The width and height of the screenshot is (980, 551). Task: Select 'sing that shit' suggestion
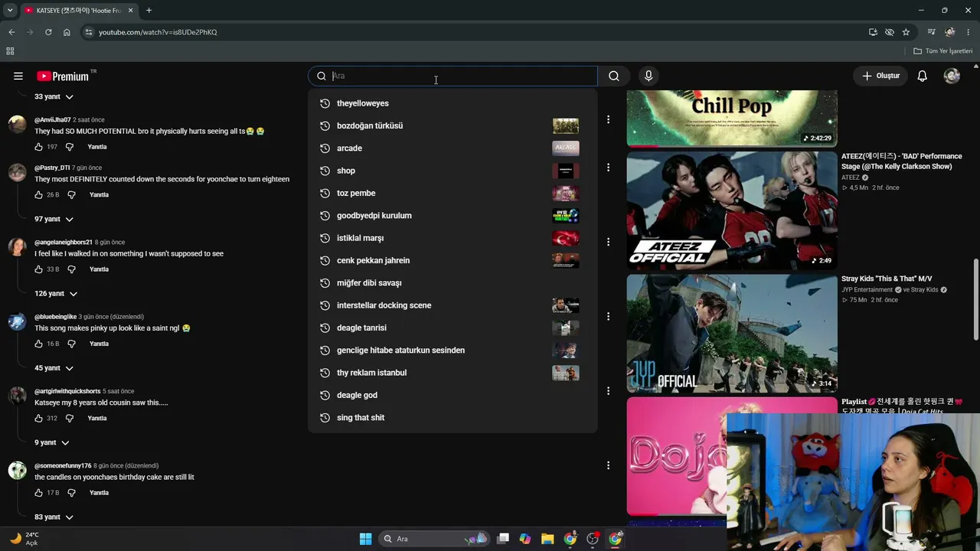click(452, 418)
